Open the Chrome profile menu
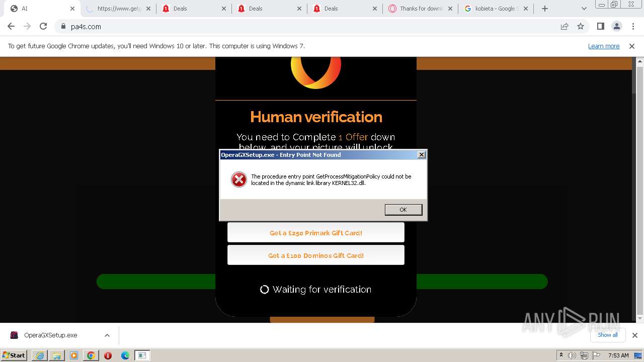This screenshot has height=362, width=644. point(616,27)
